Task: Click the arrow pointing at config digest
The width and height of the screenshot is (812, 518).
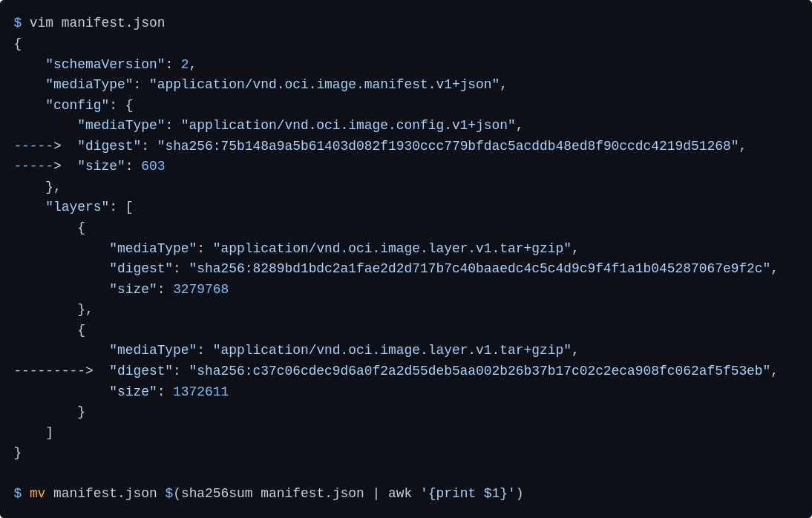Action: pos(37,146)
